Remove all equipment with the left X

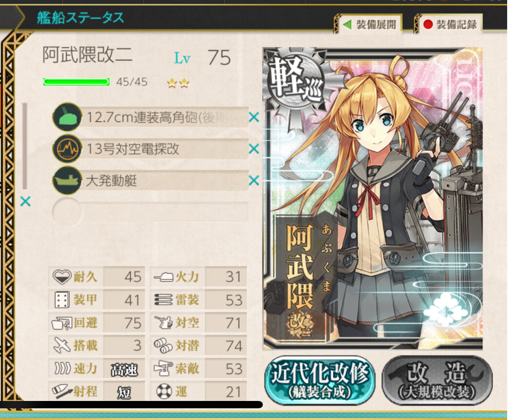point(25,201)
